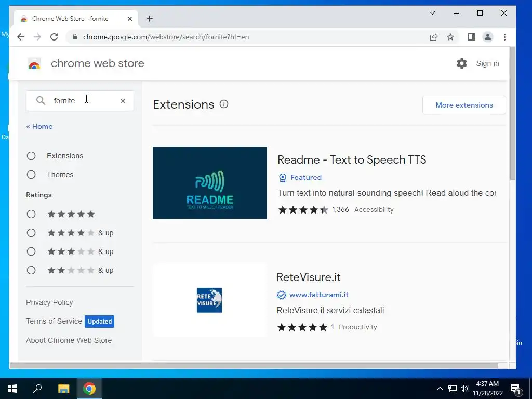
Task: Open the notification center icon
Action: pos(515,389)
